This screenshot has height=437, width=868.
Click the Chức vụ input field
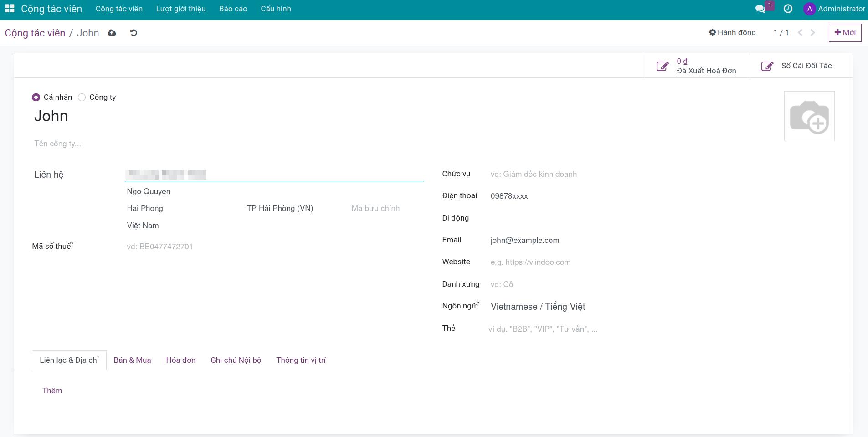click(662, 174)
